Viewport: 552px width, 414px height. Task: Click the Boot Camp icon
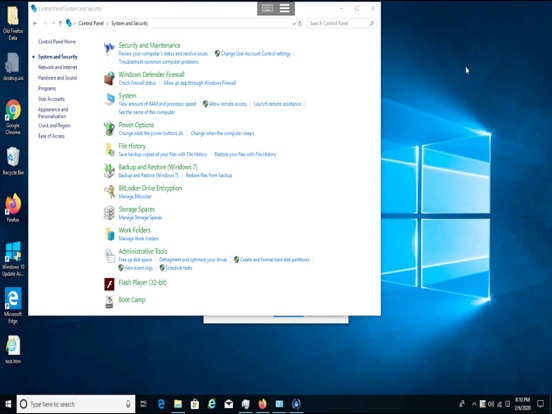coord(109,302)
